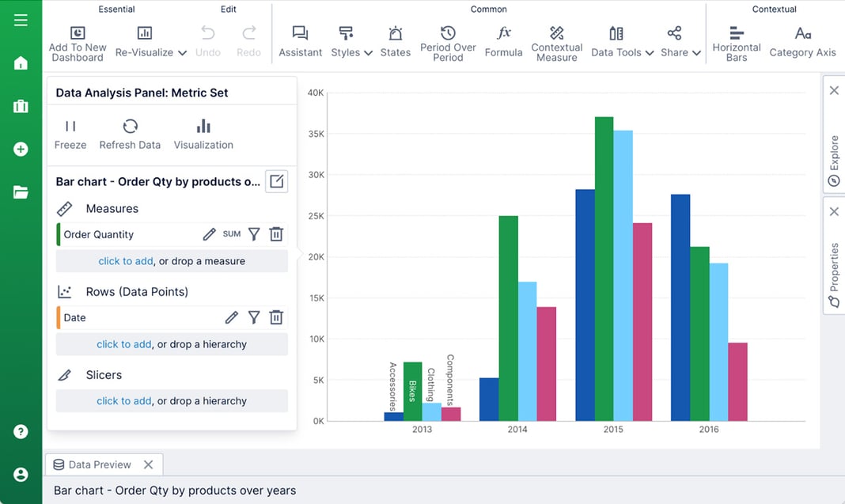
Task: Toggle the SUM aggregation on Order Quantity
Action: pyautogui.click(x=233, y=234)
